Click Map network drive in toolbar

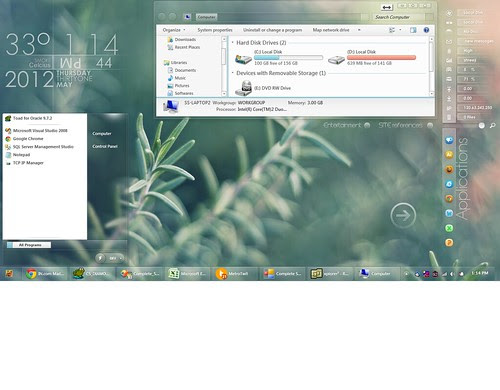331,30
